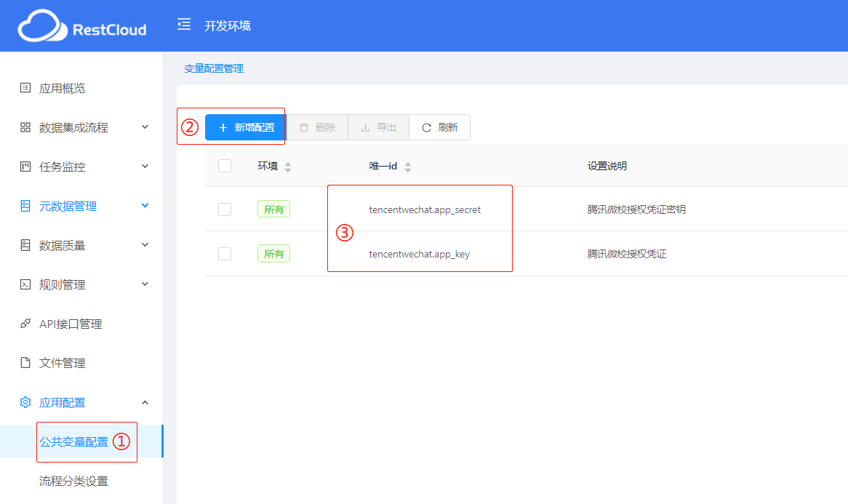Click the 规则管理 terminal icon
Viewport: 848px width, 504px height.
[x=25, y=284]
